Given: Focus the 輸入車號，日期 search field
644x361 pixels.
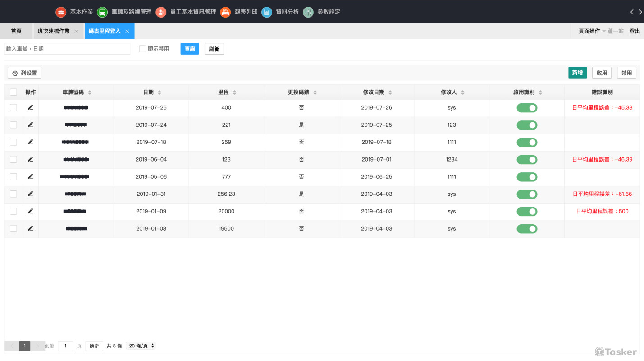Looking at the screenshot, I should [x=67, y=49].
